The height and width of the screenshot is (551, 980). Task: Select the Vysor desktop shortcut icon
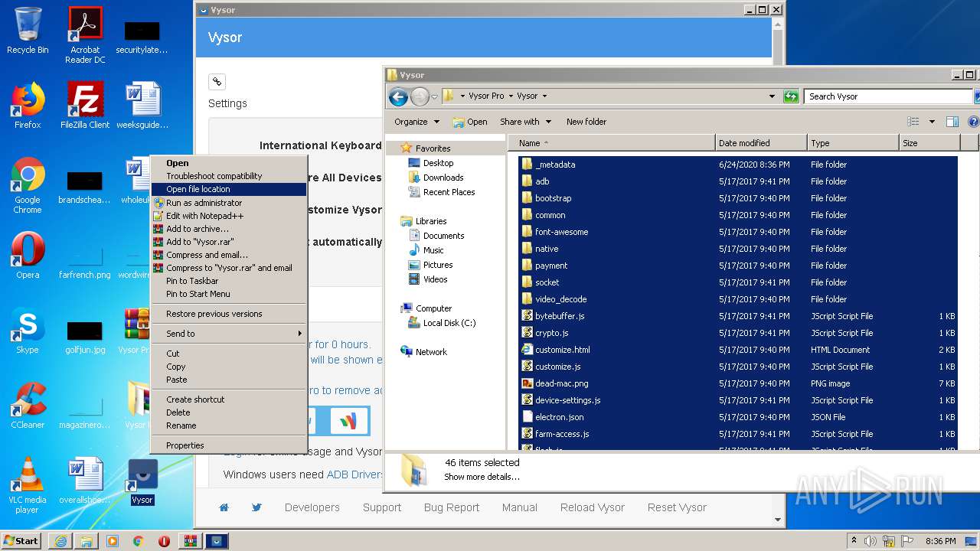click(142, 482)
